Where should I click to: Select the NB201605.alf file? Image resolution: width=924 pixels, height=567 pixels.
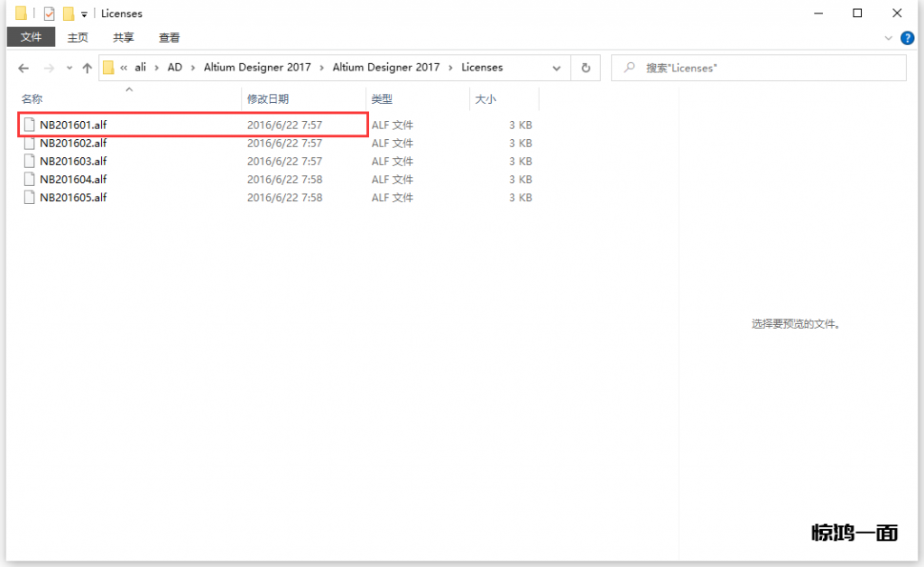(73, 197)
